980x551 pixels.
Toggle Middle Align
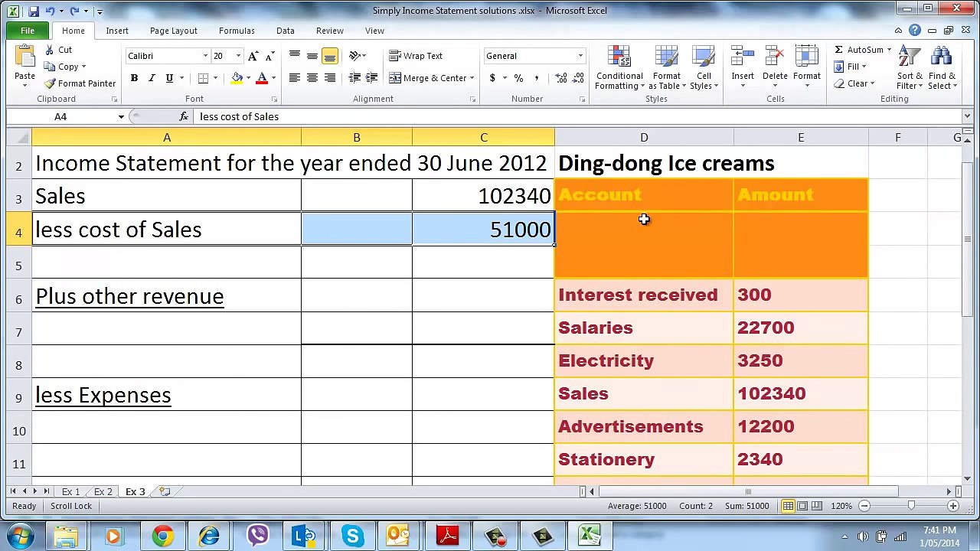click(312, 56)
